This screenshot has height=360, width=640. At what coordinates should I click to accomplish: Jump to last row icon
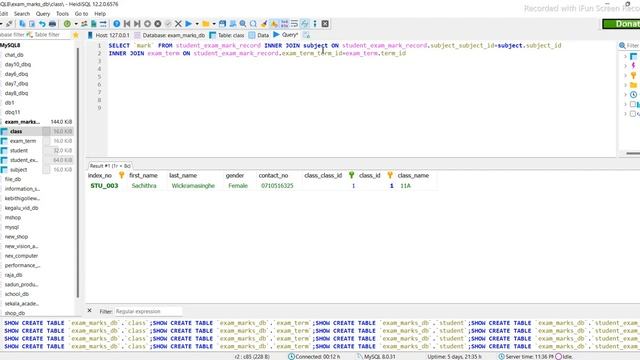137,24
